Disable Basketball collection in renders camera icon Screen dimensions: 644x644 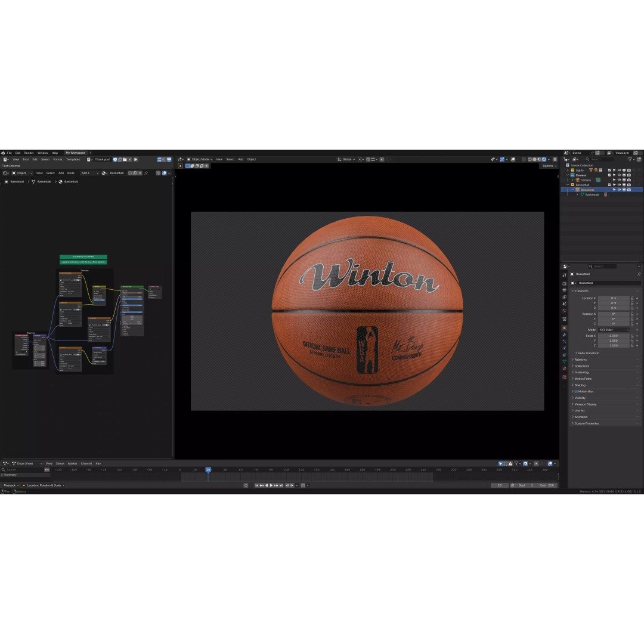[x=629, y=185]
